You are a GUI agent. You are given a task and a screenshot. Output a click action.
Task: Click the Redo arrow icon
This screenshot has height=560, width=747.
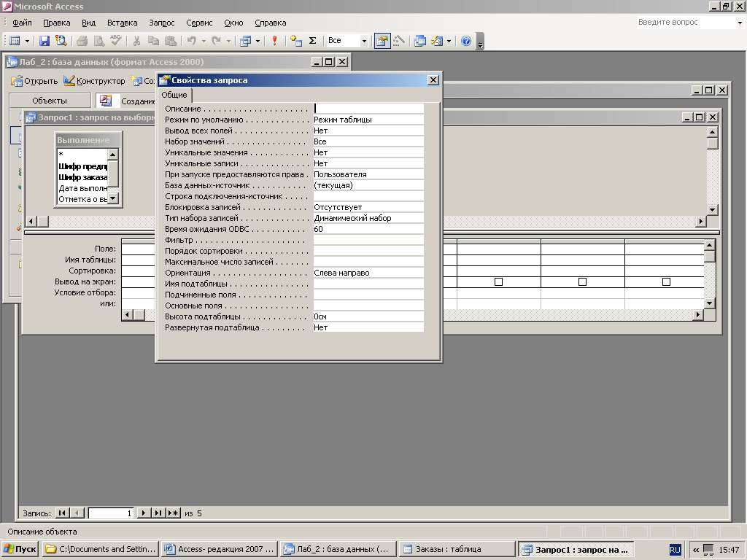point(216,41)
